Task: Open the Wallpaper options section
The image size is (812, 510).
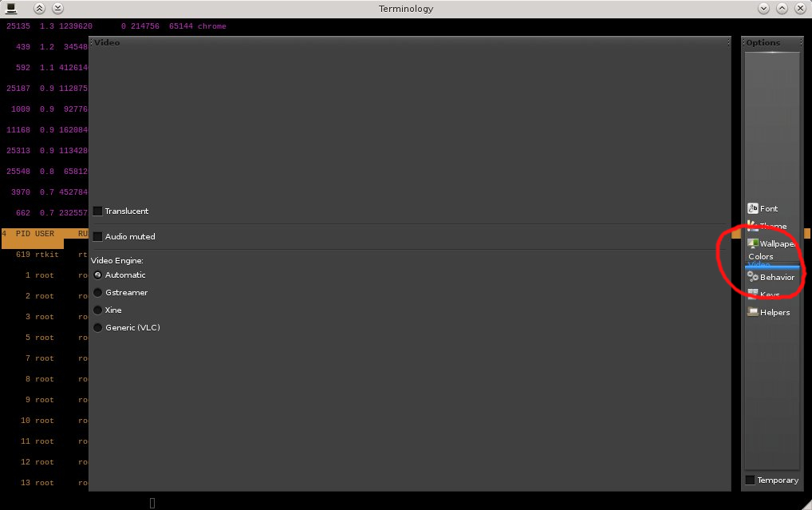Action: 771,243
